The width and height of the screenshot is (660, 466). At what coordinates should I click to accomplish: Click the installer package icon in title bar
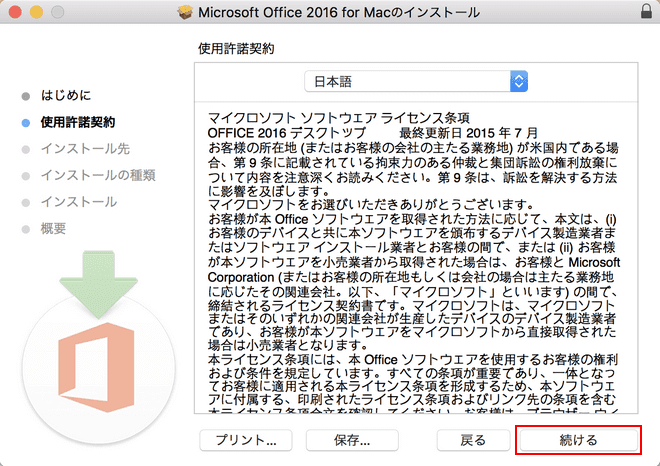coord(185,12)
